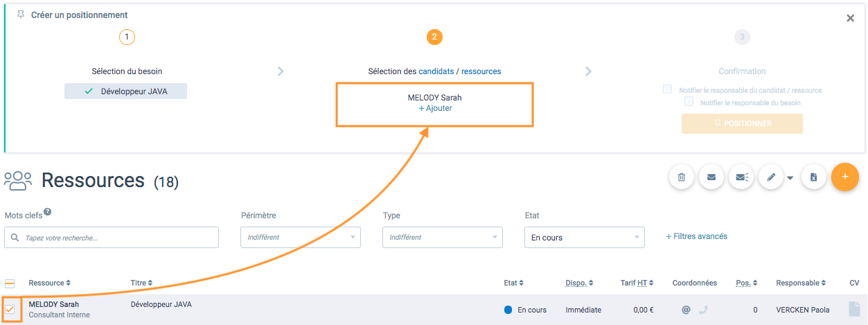Open the mailing send icon button

[742, 177]
